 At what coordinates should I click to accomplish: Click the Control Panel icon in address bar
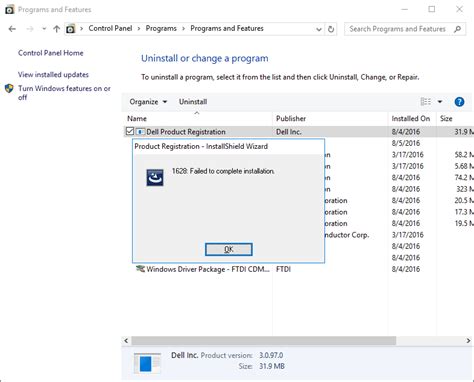pos(70,29)
